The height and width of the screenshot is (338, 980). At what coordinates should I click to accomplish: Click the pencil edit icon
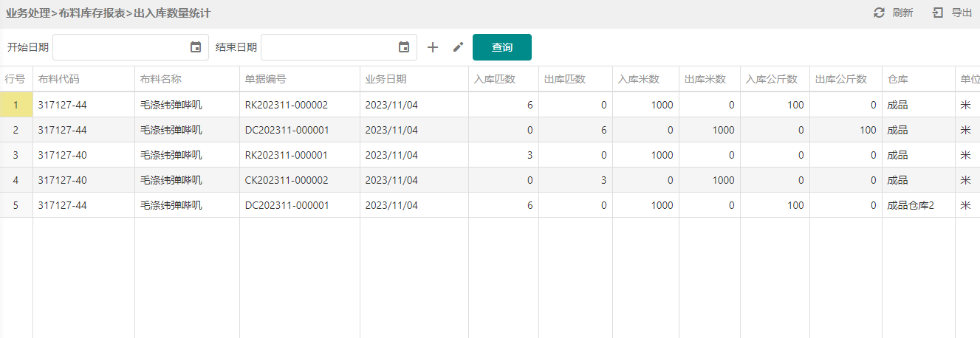[x=458, y=47]
